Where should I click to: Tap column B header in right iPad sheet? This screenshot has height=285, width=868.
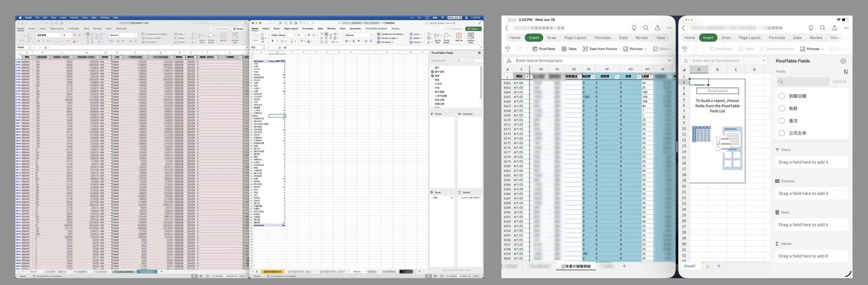[717, 70]
